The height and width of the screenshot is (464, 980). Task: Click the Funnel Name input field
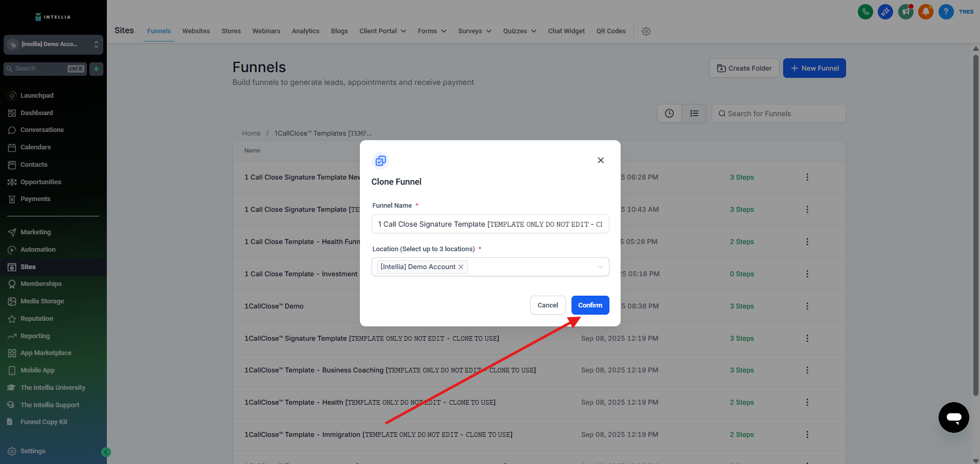[x=490, y=224]
